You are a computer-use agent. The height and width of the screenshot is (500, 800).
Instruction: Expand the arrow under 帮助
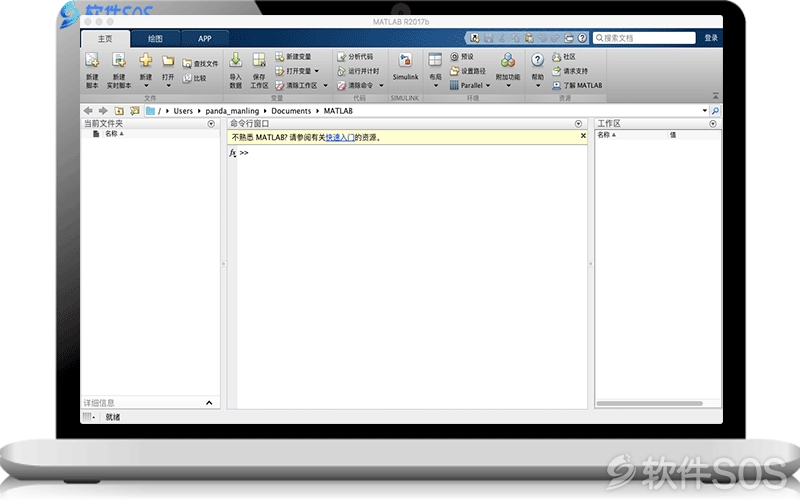pyautogui.click(x=537, y=86)
